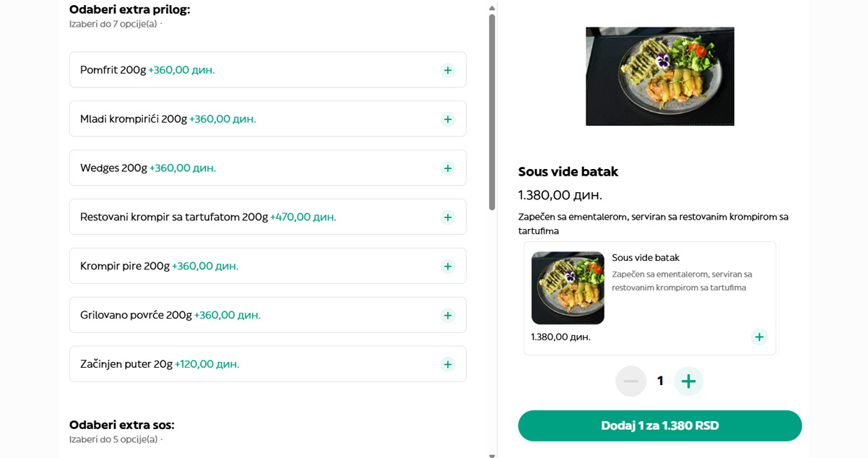Add Restovani krompir sa tartufatom
Screen dimensions: 868x458
click(x=448, y=217)
